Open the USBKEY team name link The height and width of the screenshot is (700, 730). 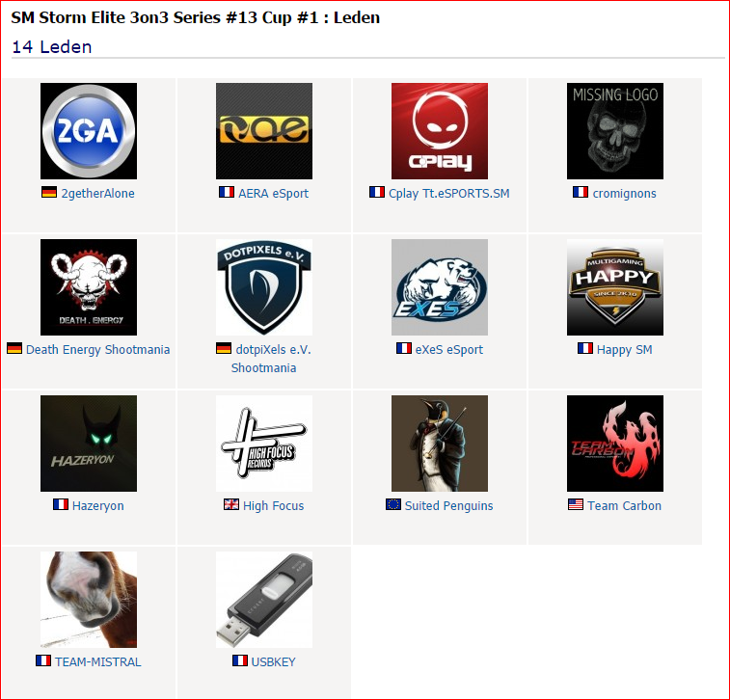tap(273, 661)
